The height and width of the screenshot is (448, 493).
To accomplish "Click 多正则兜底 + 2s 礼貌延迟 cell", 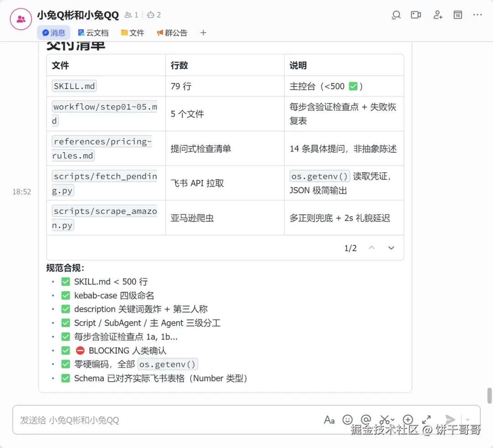I will pos(344,218).
